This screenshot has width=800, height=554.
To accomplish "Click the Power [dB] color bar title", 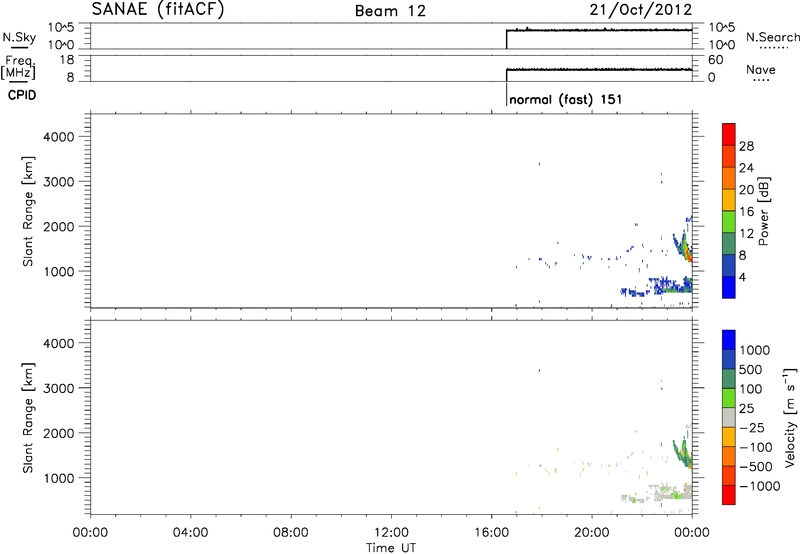I will [x=763, y=211].
